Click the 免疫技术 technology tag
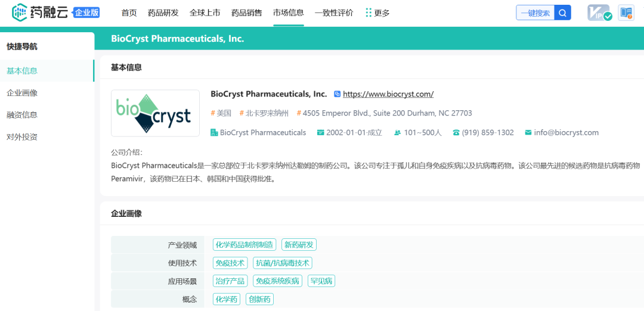This screenshot has height=311, width=644. click(230, 263)
